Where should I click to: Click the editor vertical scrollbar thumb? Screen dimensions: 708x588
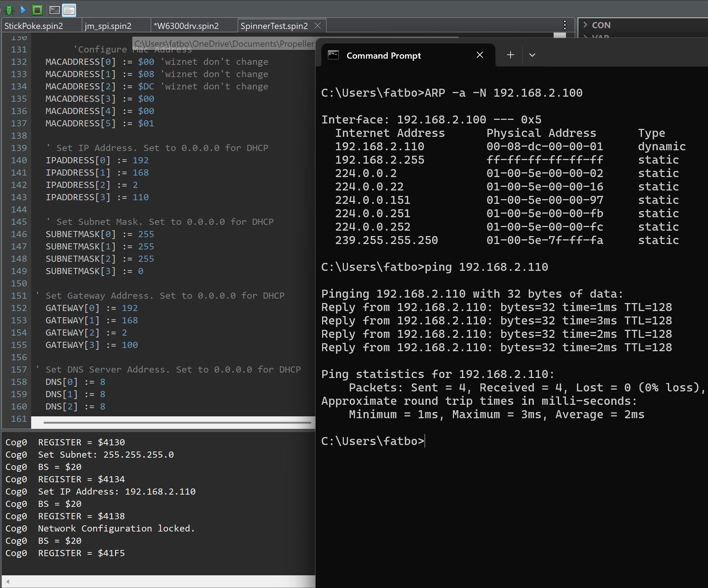coord(560,35)
